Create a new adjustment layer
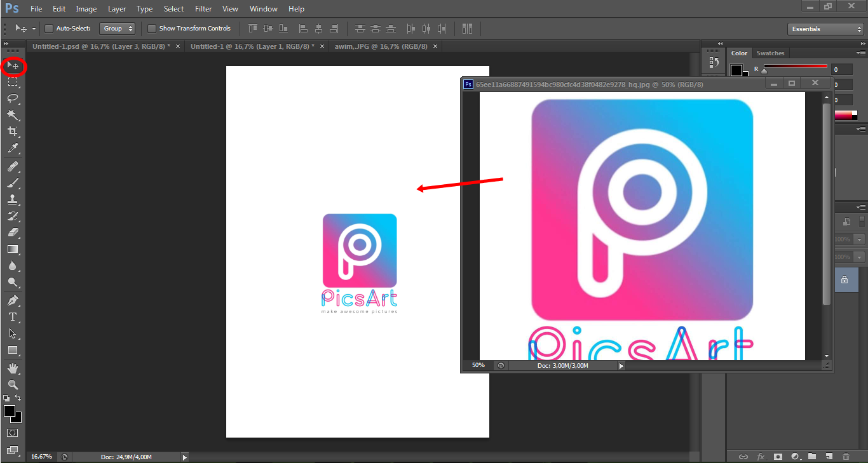The image size is (868, 463). (795, 457)
